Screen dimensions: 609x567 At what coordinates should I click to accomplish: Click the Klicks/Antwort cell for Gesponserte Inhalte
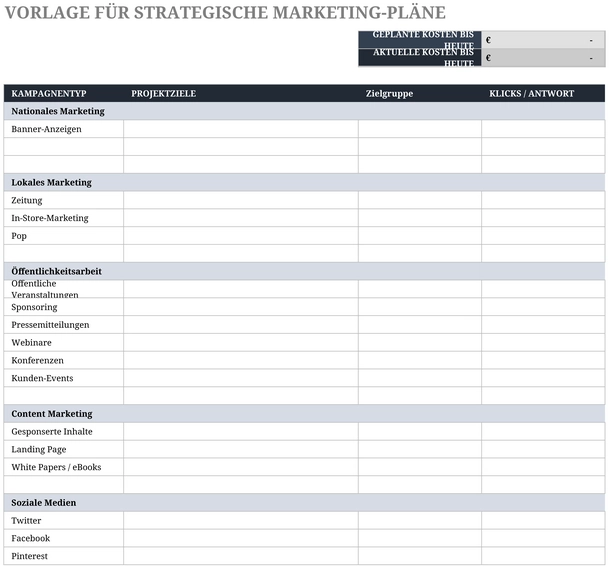click(x=543, y=431)
